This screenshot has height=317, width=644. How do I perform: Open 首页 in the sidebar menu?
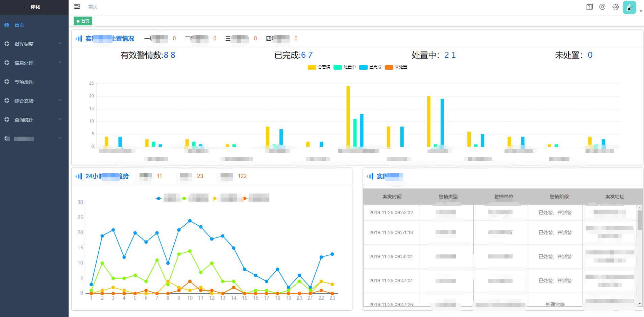(19, 25)
